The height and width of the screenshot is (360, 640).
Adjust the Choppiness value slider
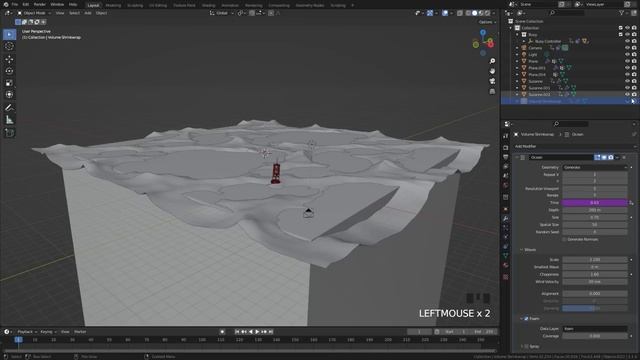(595, 274)
